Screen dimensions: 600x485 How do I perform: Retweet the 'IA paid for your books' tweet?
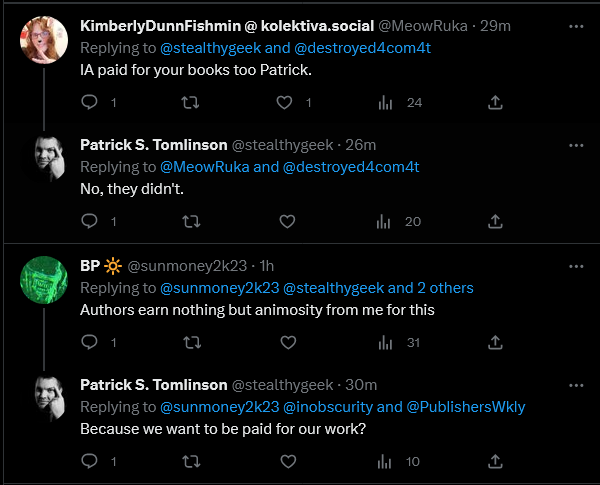click(x=190, y=102)
